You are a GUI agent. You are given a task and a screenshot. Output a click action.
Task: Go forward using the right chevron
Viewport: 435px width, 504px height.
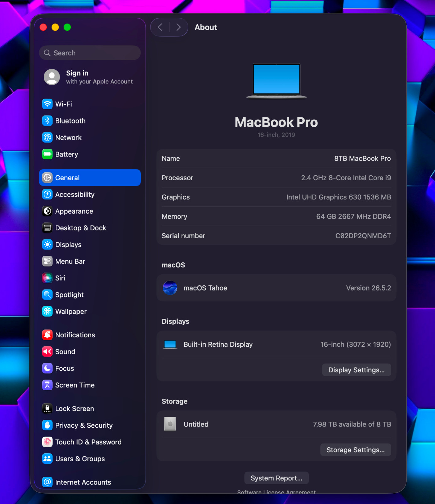coord(178,27)
